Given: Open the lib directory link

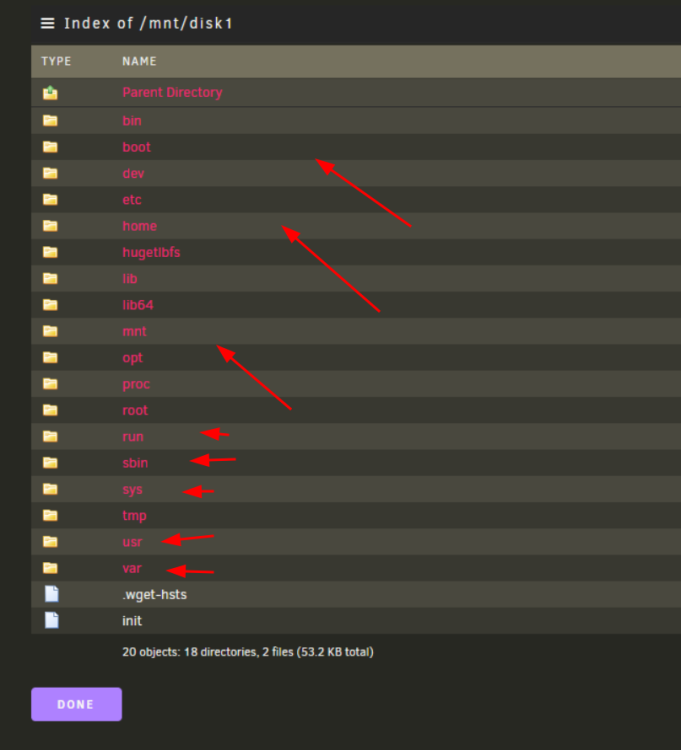Looking at the screenshot, I should pyautogui.click(x=130, y=278).
